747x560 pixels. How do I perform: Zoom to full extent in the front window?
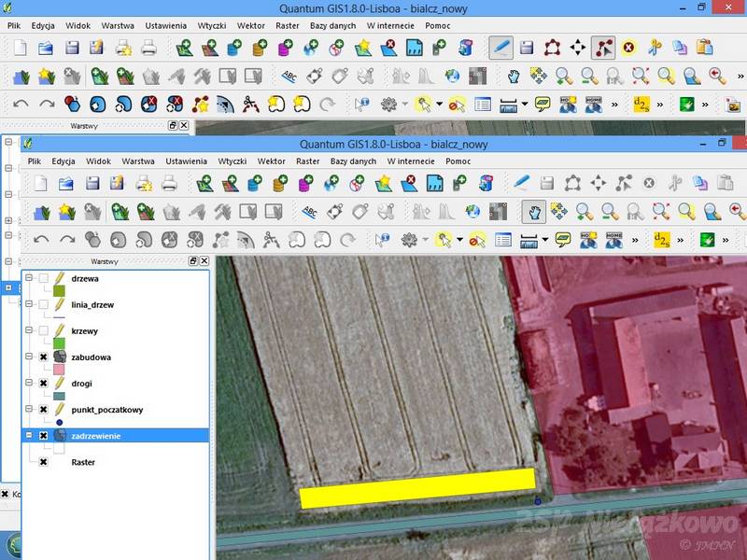(x=661, y=212)
